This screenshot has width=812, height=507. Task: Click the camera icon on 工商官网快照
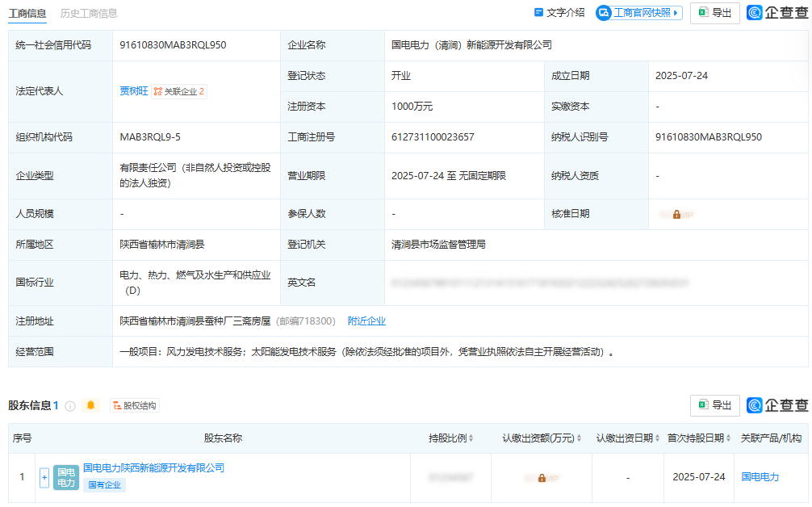pyautogui.click(x=603, y=12)
